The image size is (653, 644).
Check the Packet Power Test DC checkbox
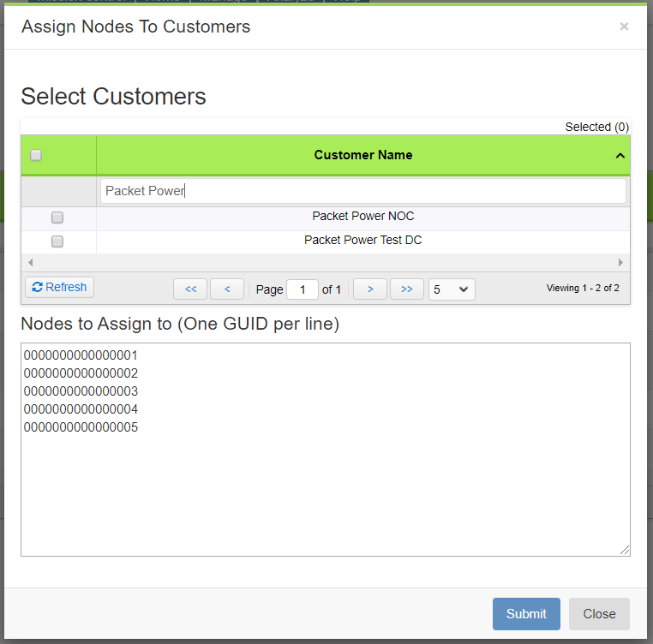tap(57, 241)
